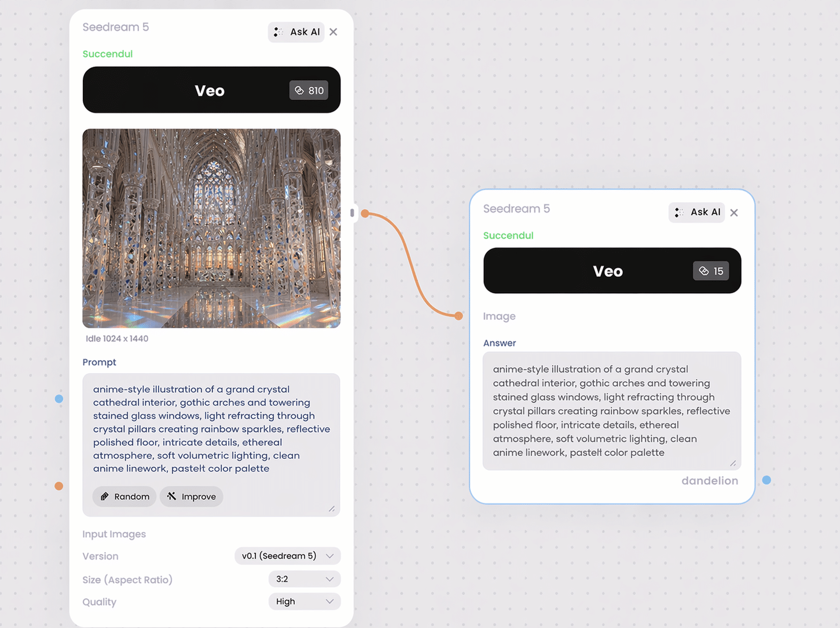840x628 pixels.
Task: Click inside the Prompt text area
Action: point(211,429)
